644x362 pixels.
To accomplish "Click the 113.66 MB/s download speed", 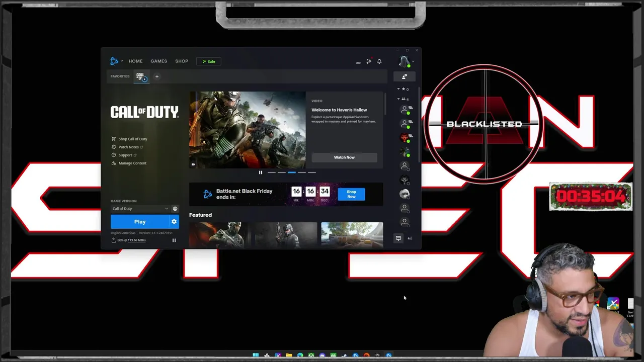I will [x=136, y=240].
